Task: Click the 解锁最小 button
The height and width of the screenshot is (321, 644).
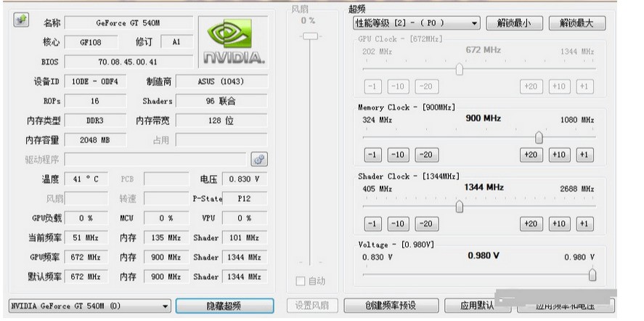Action: (x=514, y=23)
